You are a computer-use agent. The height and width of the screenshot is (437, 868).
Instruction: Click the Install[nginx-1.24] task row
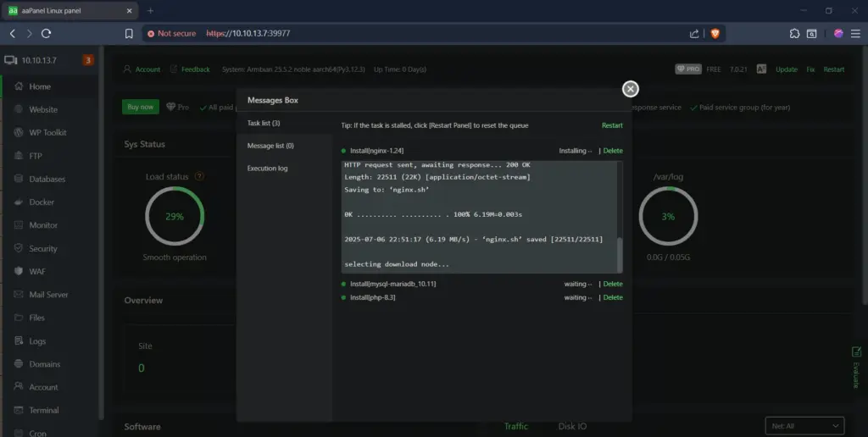pos(481,151)
